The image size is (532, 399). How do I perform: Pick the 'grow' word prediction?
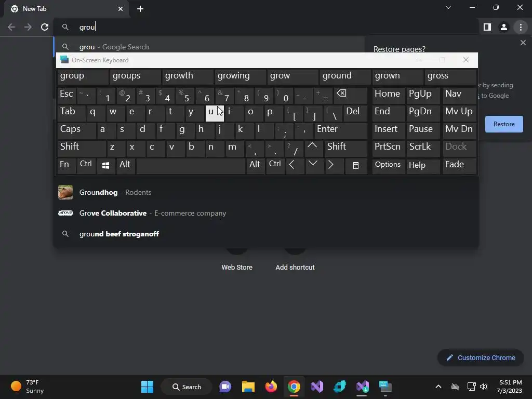(x=292, y=76)
